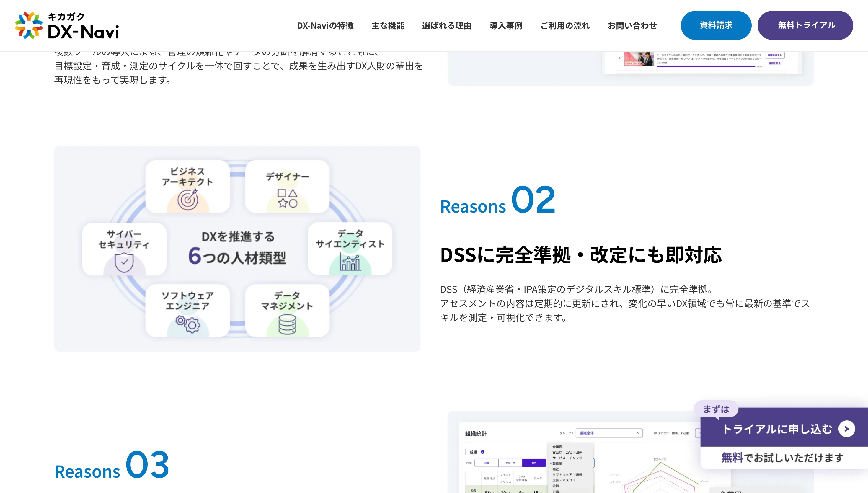Open ご利用の流れ from the navigation

(x=565, y=25)
